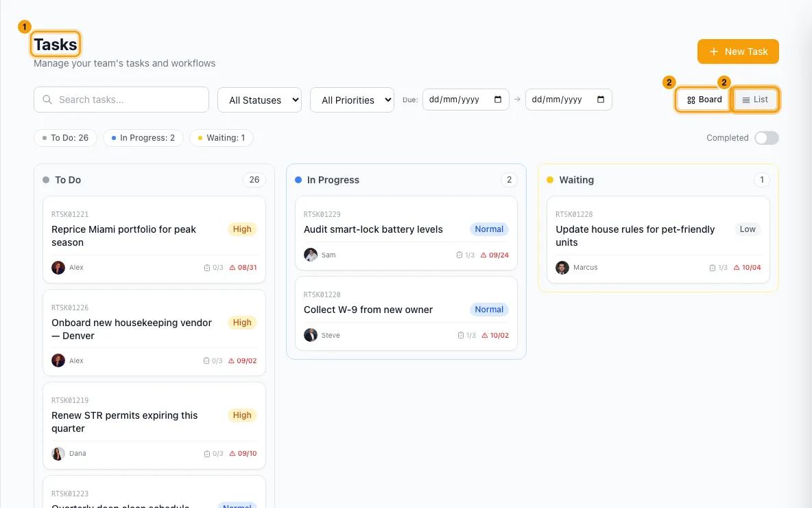The width and height of the screenshot is (812, 508).
Task: Open the All Priorities dropdown
Action: tap(352, 100)
